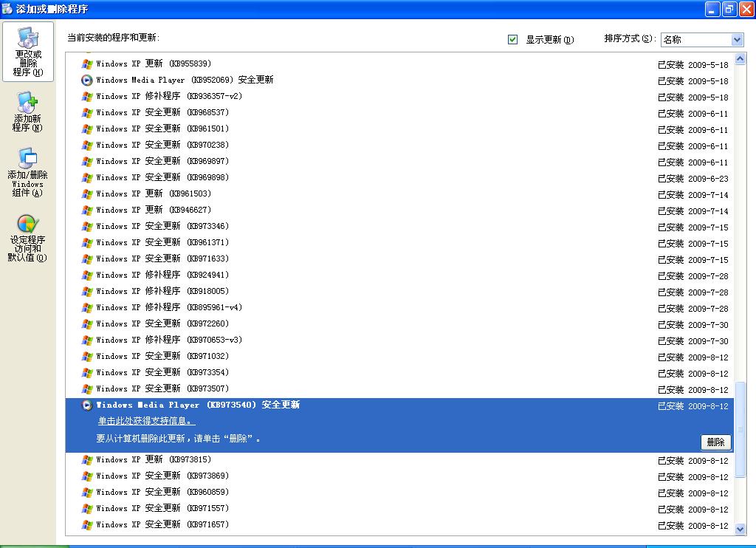Screen dimensions: 756x548
Task: Click the icon of 更新 KB973815
Action: pyautogui.click(x=87, y=459)
